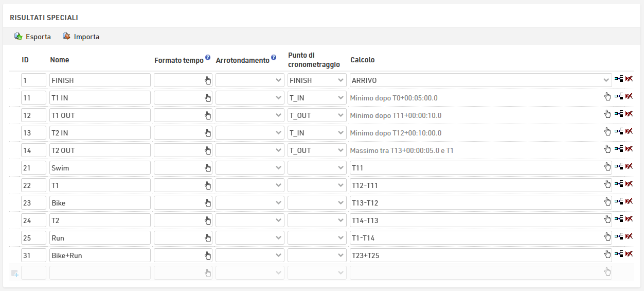This screenshot has height=291, width=644.
Task: Click the Importa button label
Action: [87, 37]
